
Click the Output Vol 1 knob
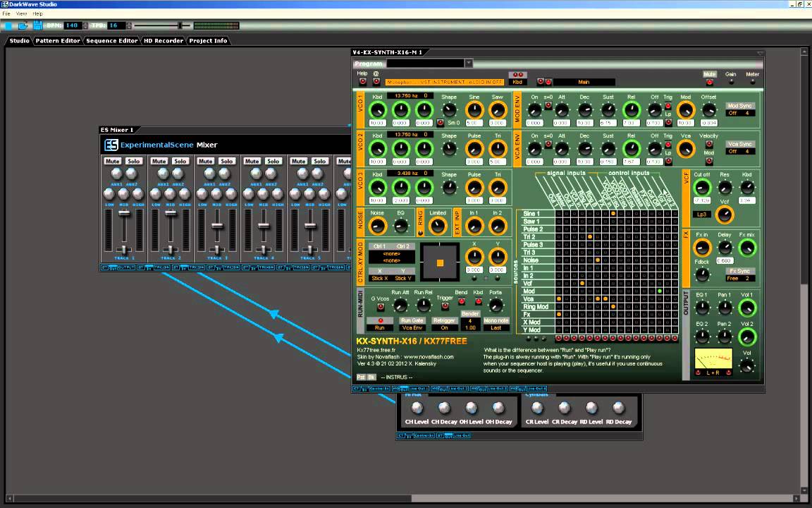coord(746,308)
